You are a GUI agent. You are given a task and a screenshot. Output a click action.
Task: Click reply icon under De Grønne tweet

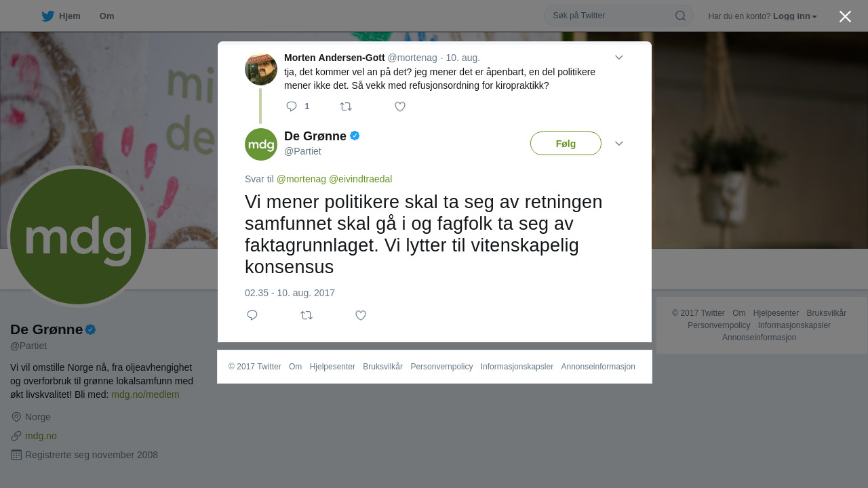252,315
